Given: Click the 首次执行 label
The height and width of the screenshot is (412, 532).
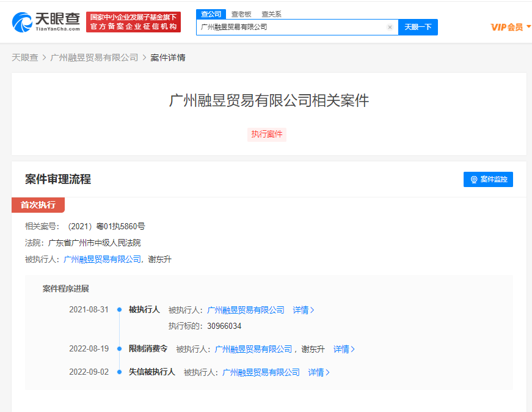Looking at the screenshot, I should click(38, 205).
